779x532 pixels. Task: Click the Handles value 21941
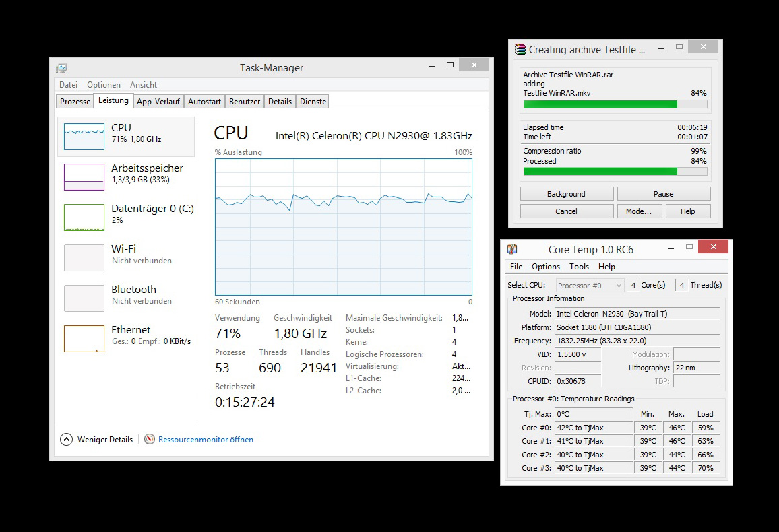coord(319,368)
